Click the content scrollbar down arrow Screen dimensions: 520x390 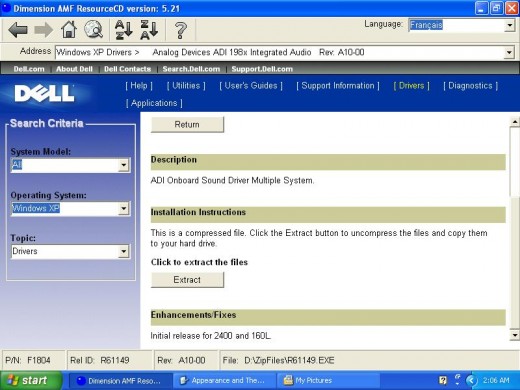click(515, 335)
